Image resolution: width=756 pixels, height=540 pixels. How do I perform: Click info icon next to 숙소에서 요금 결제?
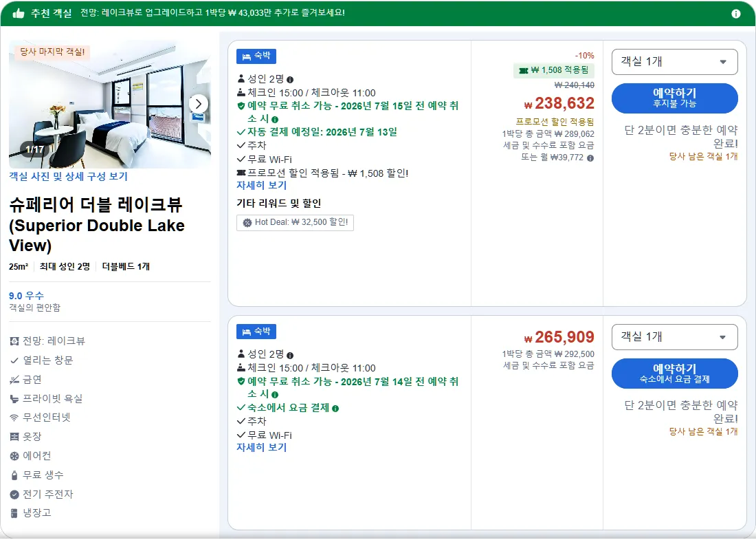(x=335, y=408)
